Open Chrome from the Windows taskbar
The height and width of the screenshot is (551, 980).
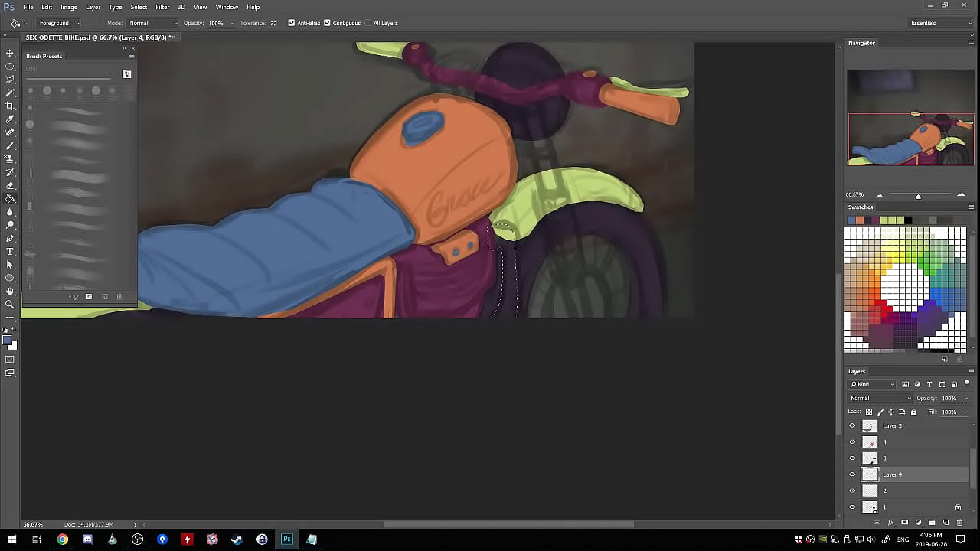click(62, 540)
